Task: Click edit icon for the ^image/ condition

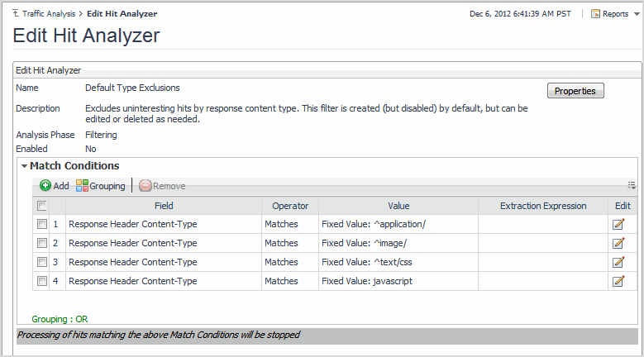Action: tap(618, 243)
